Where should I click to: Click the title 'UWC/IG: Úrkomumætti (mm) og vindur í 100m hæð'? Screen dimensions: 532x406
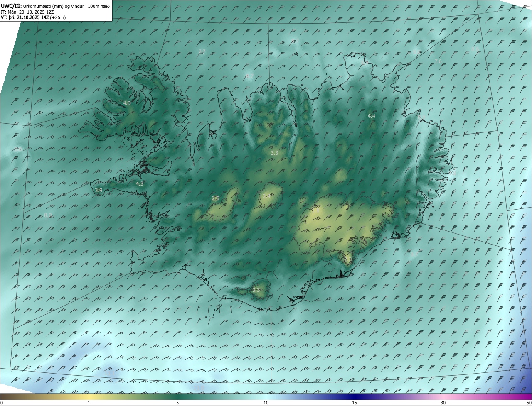55,6
